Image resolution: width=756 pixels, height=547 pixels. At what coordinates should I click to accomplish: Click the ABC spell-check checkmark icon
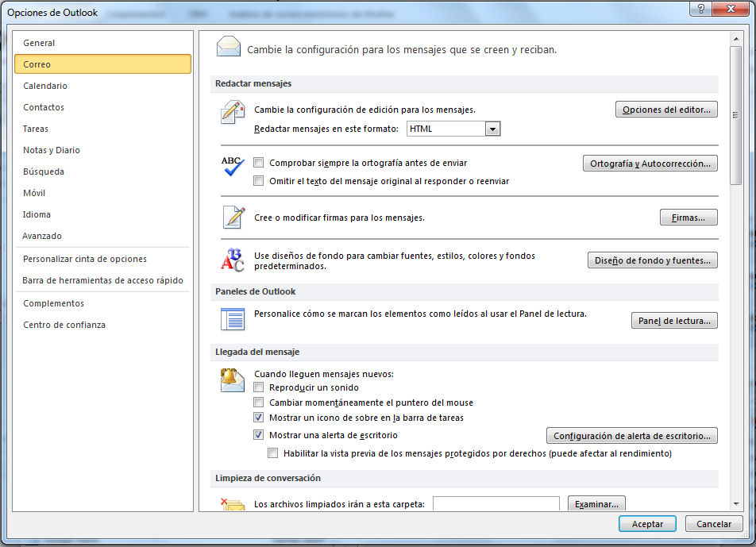(x=233, y=166)
